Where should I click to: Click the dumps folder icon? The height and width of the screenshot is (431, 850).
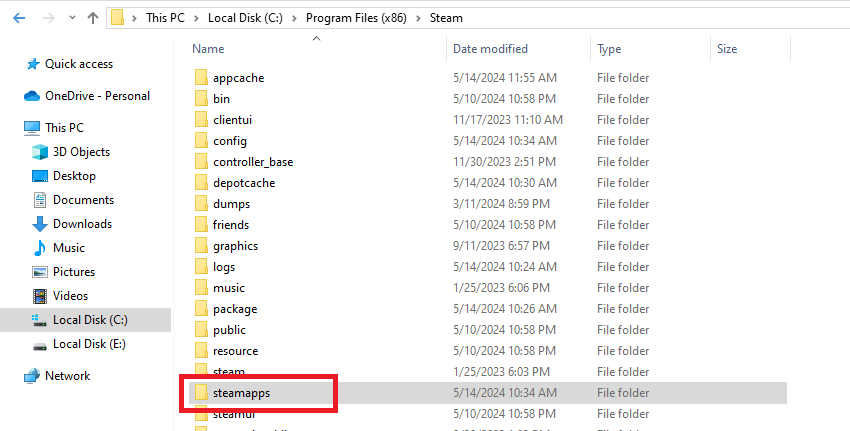click(x=201, y=204)
